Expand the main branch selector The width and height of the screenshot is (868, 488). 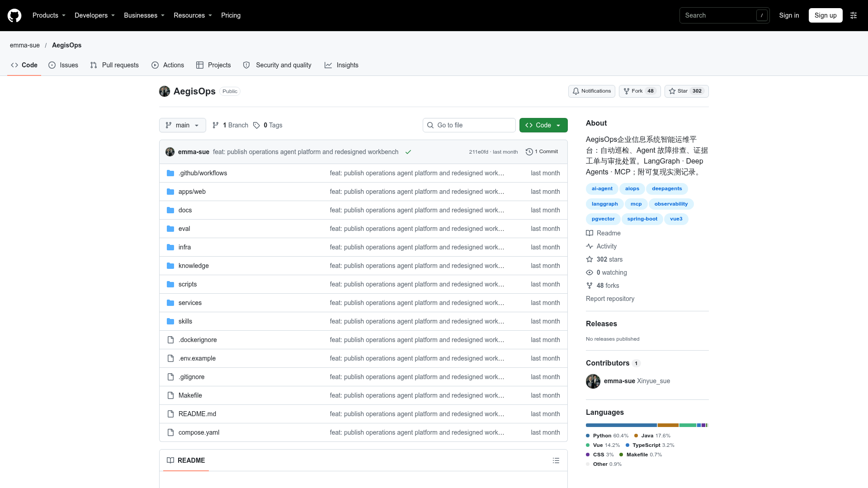(183, 125)
